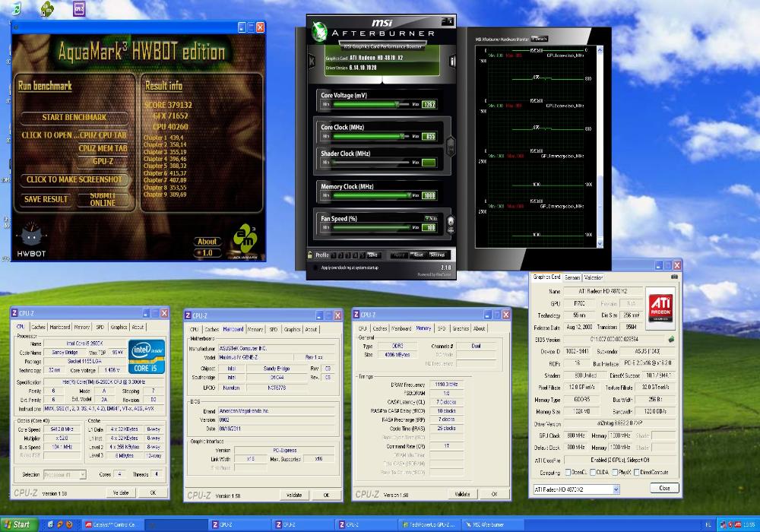Click the About button in AquaMark
The height and width of the screenshot is (532, 760).
coord(207,241)
